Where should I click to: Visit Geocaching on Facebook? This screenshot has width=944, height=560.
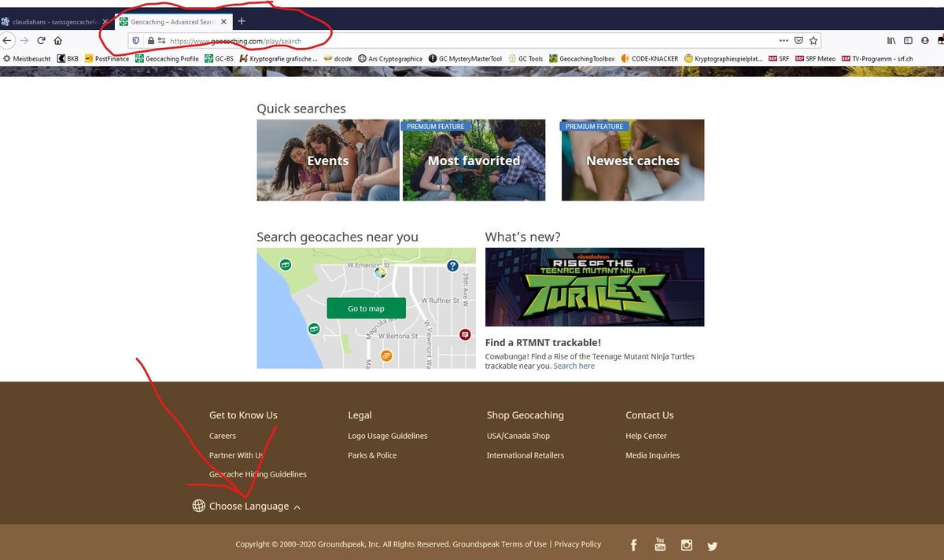coord(634,545)
